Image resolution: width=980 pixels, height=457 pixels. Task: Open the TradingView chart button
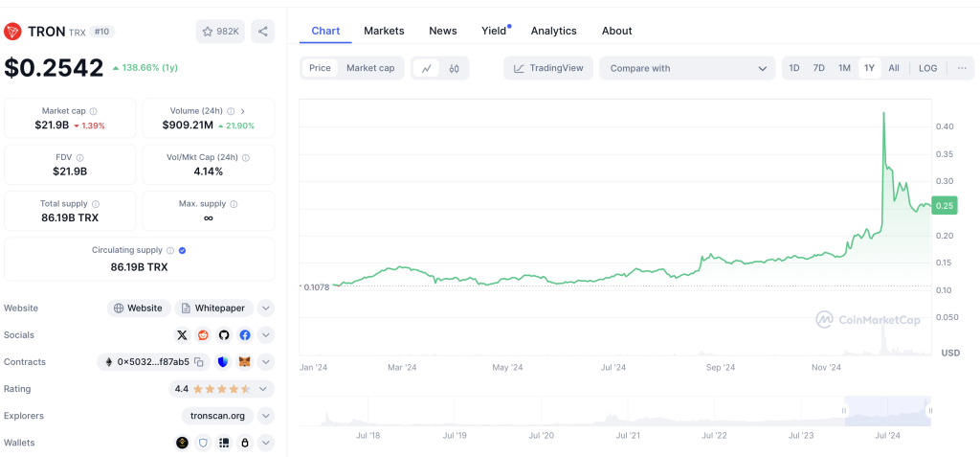coord(548,68)
